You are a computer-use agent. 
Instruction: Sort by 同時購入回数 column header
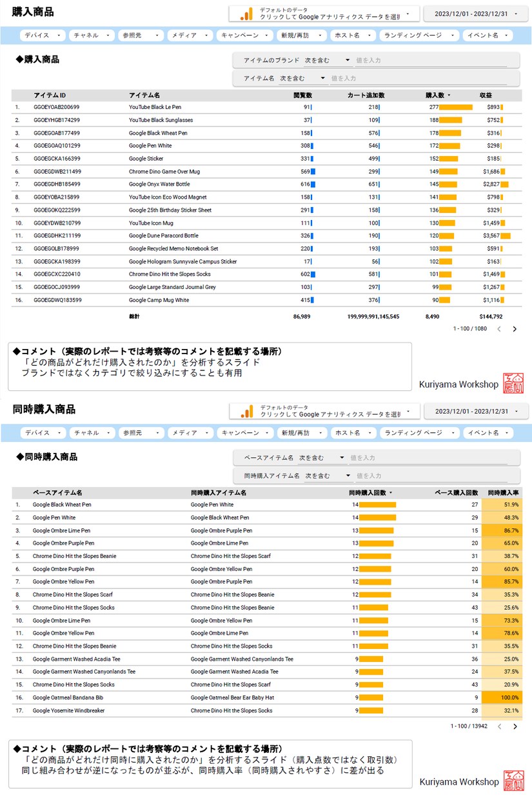(x=368, y=493)
